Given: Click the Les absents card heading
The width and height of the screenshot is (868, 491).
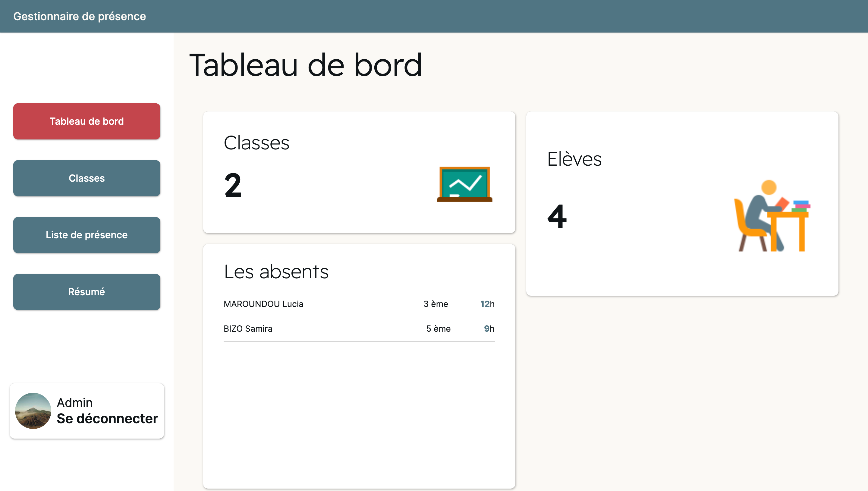Looking at the screenshot, I should tap(276, 271).
